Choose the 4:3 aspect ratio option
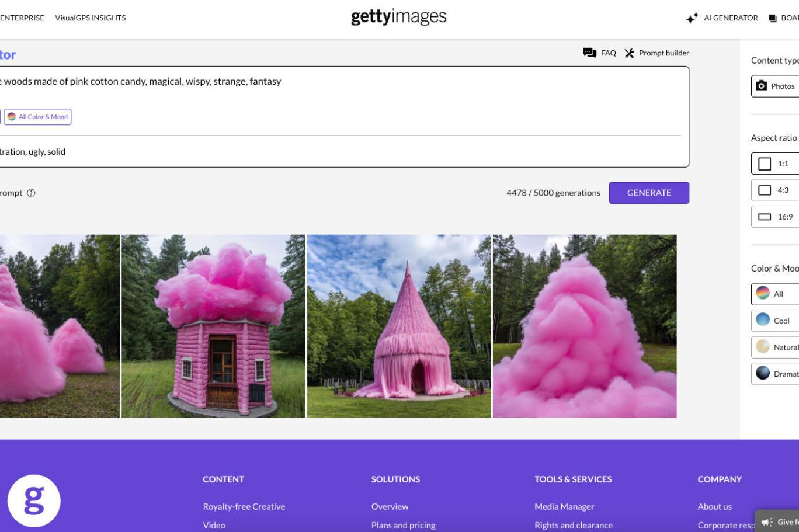The height and width of the screenshot is (532, 799). pyautogui.click(x=775, y=190)
